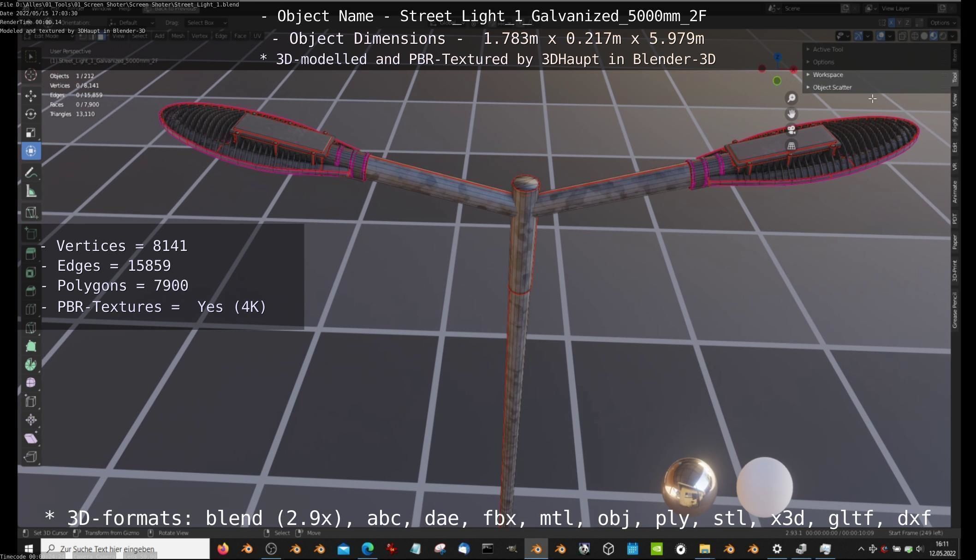The width and height of the screenshot is (976, 560).
Task: Enable solid viewport shading mode
Action: [x=924, y=36]
